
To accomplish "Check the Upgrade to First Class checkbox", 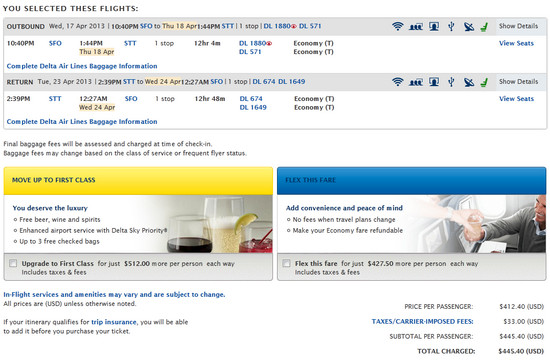I will 13,263.
